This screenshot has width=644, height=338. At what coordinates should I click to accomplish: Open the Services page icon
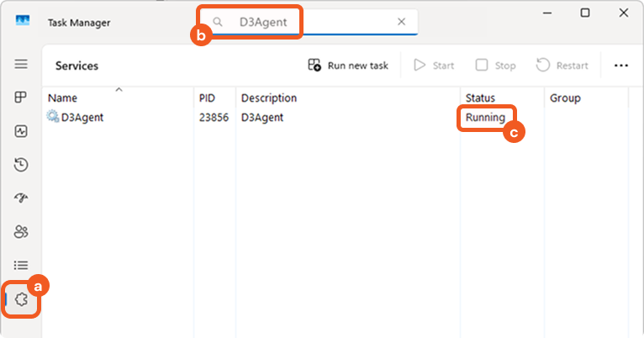coord(21,299)
